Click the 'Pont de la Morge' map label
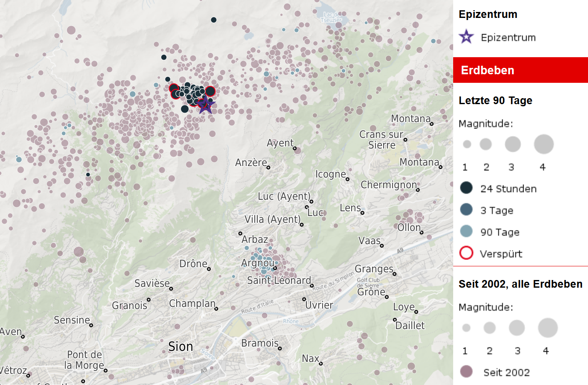 84,360
